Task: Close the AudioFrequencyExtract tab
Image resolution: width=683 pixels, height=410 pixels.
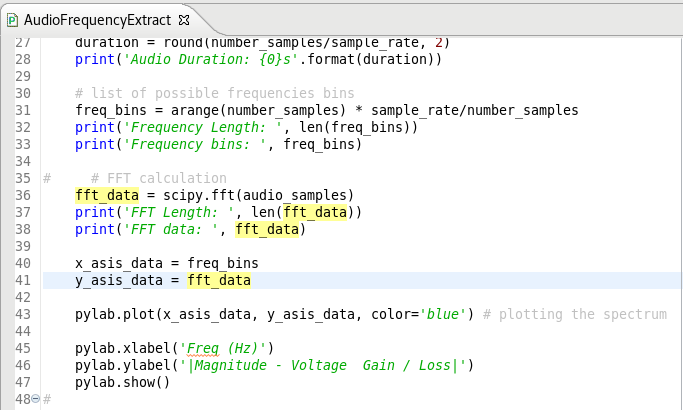Action: pyautogui.click(x=184, y=20)
